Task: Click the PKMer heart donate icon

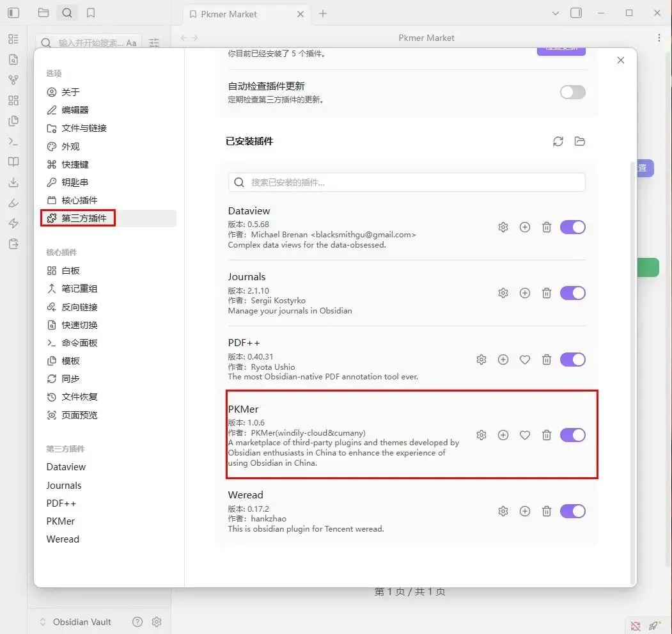Action: tap(524, 435)
